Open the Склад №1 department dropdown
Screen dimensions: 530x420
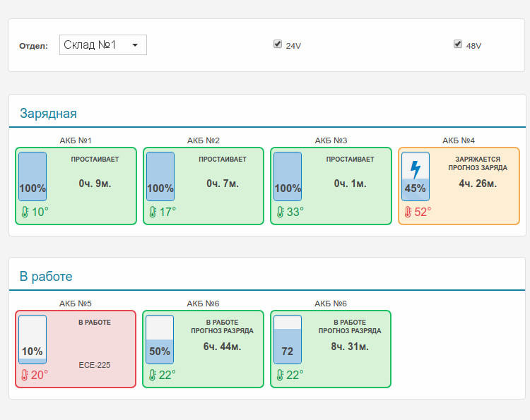point(103,44)
